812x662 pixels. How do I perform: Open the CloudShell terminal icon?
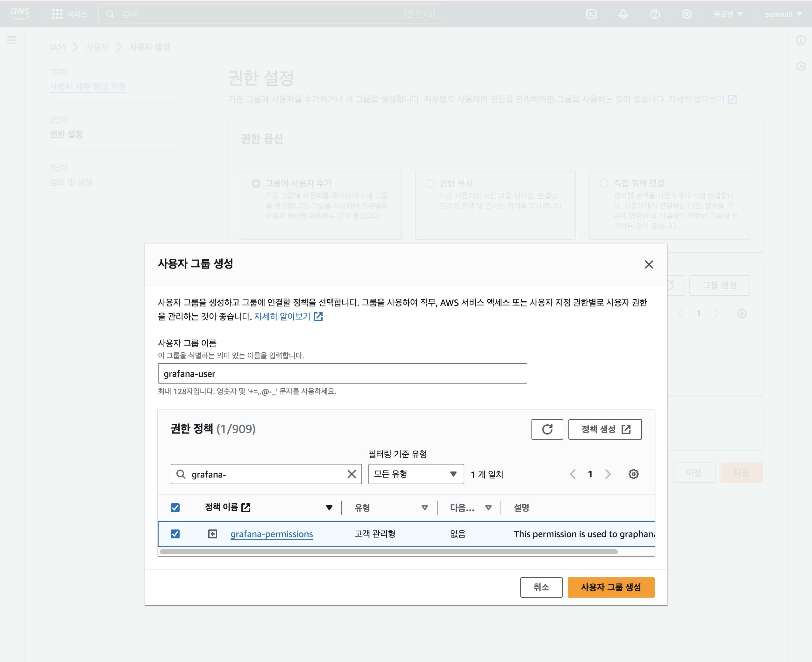coord(591,14)
